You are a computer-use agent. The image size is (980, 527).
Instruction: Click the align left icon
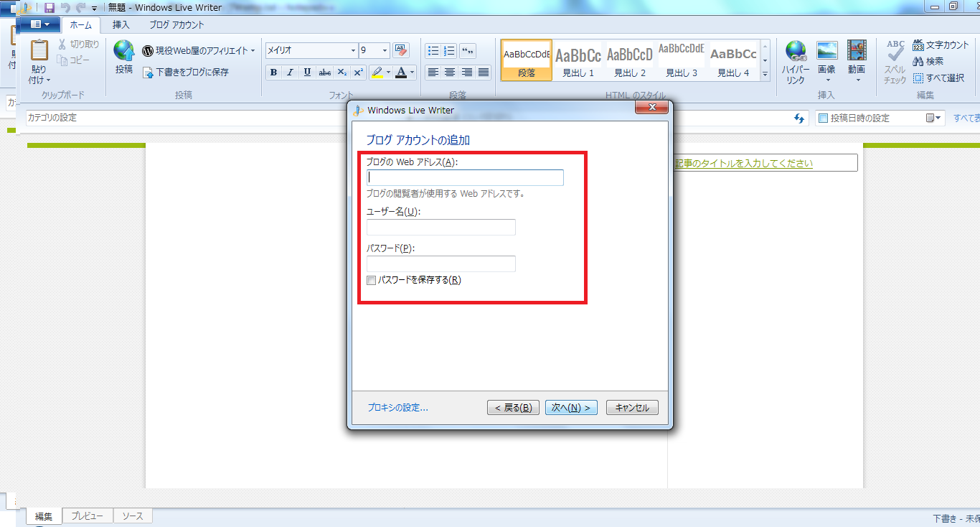[x=433, y=72]
